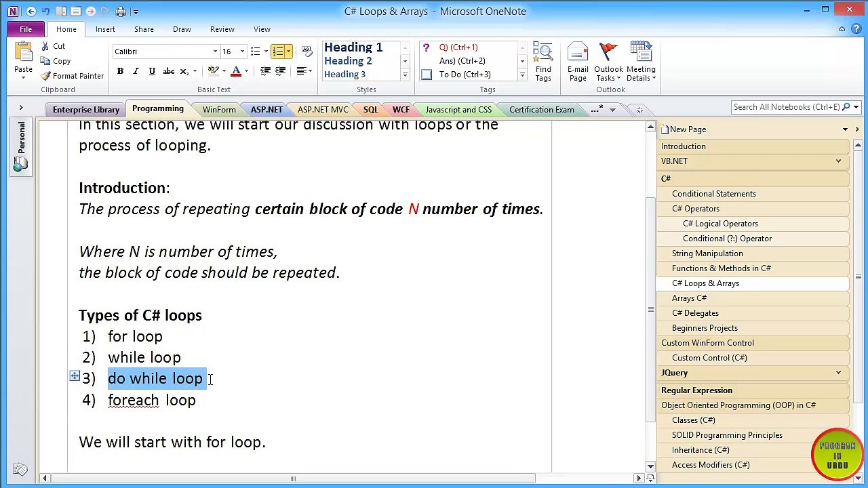Click the Back arrow in quick access toolbar
The image size is (868, 488).
click(x=31, y=12)
